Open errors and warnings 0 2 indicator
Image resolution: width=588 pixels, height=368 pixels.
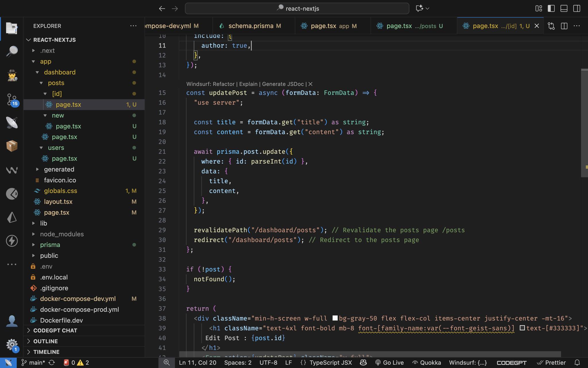(x=76, y=363)
